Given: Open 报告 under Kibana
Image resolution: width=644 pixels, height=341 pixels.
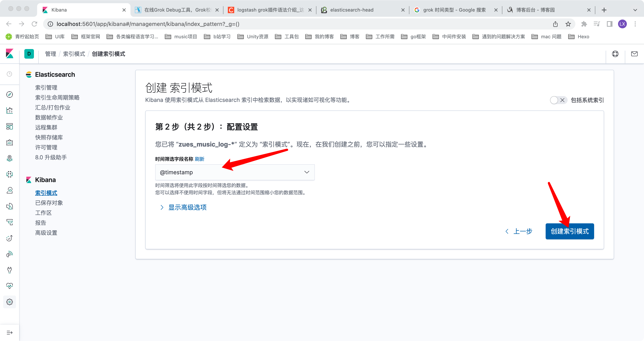Looking at the screenshot, I should (x=41, y=223).
